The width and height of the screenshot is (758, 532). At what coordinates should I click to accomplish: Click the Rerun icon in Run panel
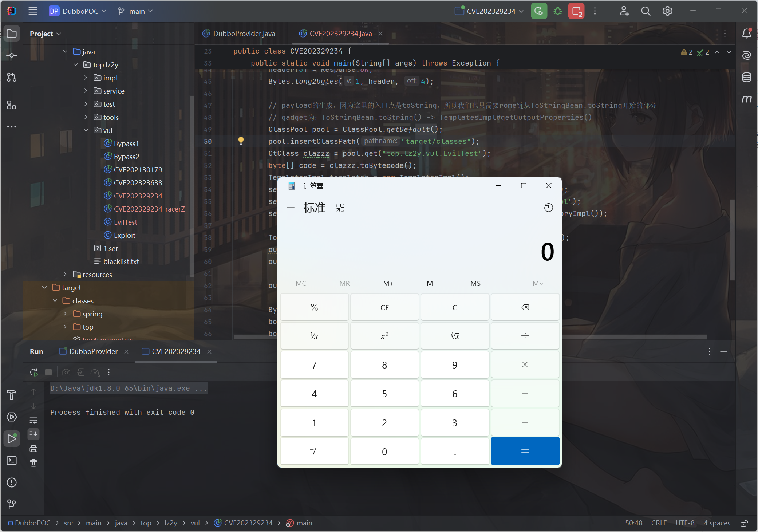point(34,372)
